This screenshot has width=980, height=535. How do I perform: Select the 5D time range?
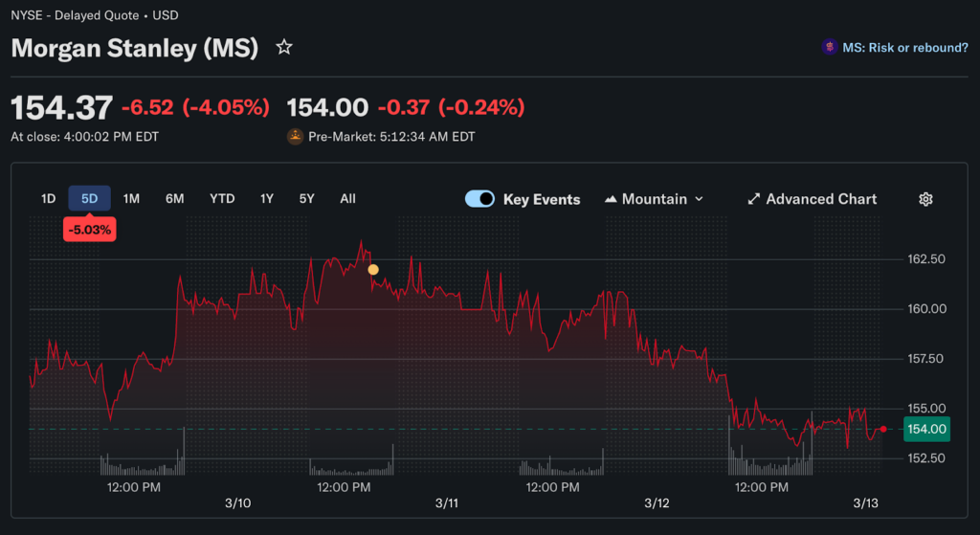click(89, 199)
